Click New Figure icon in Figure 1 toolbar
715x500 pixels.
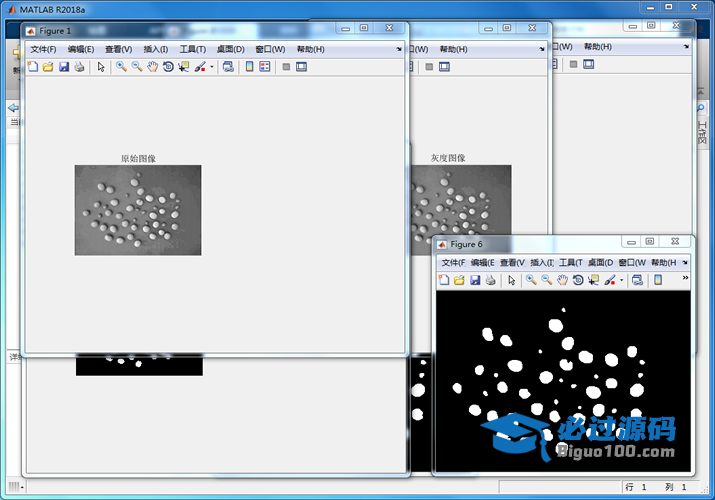(x=33, y=67)
